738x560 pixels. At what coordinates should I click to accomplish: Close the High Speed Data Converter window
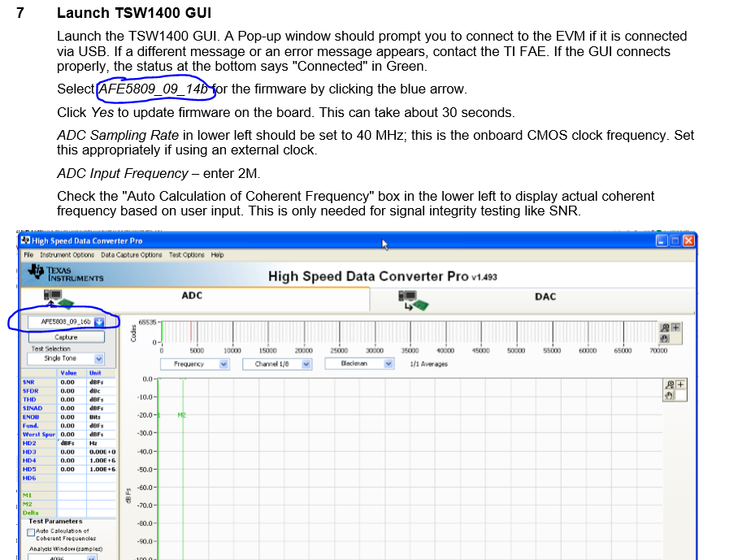click(689, 241)
